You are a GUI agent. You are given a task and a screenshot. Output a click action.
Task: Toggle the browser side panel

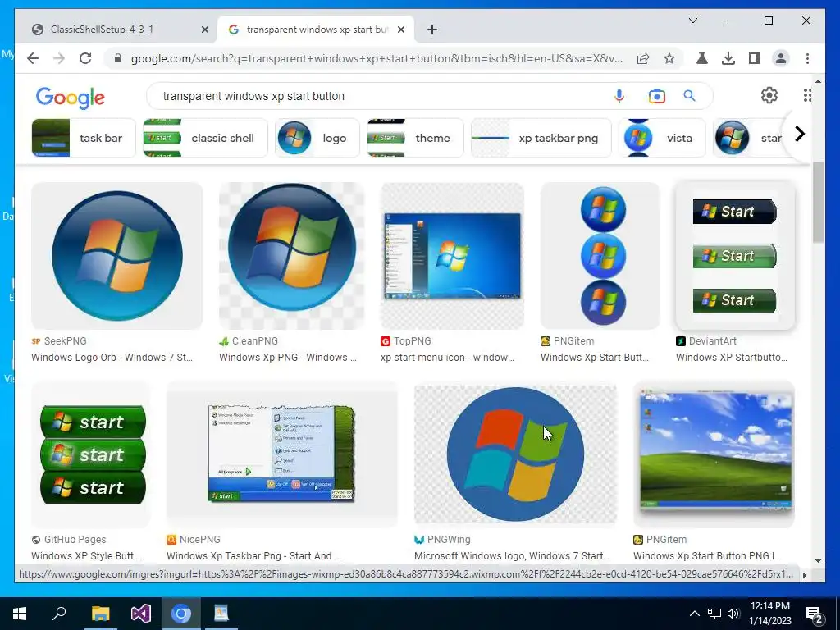[x=755, y=58]
